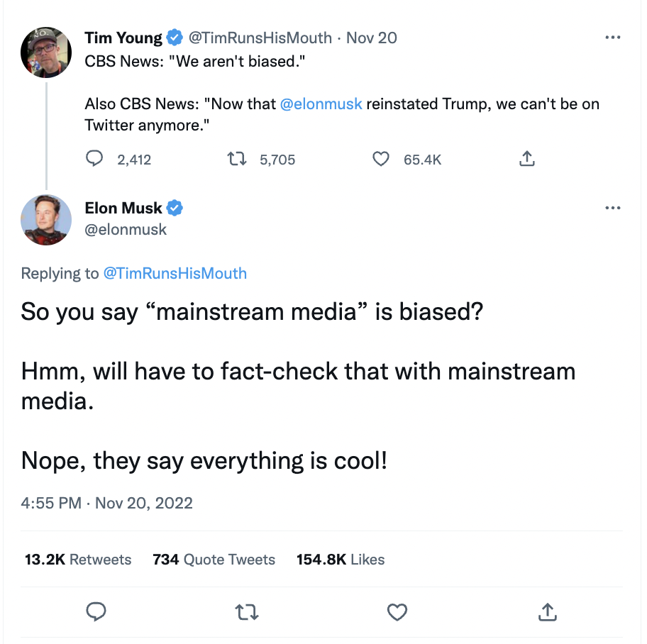Open more options on Elon Musk's tweet
The image size is (647, 644).
pyautogui.click(x=612, y=208)
